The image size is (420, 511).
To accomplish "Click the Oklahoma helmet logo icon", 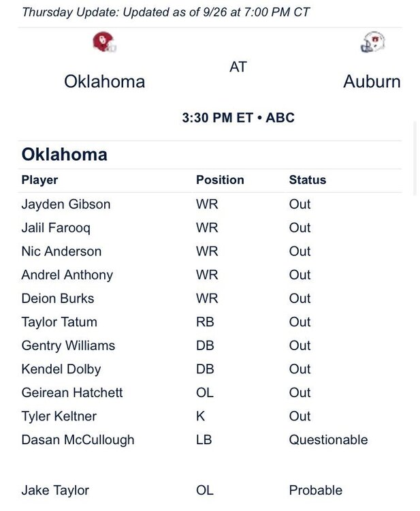I will coord(104,43).
